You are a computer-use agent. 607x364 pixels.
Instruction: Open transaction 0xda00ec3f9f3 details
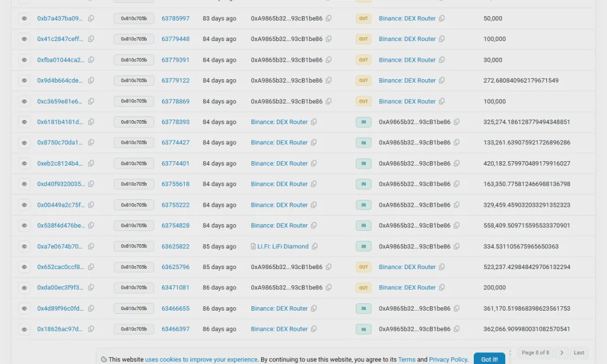tap(60, 288)
